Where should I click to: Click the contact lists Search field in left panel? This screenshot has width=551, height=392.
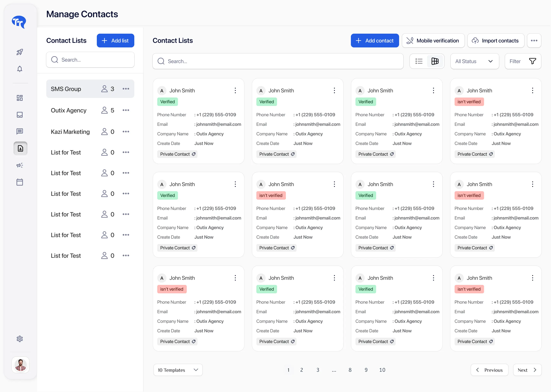tap(90, 60)
